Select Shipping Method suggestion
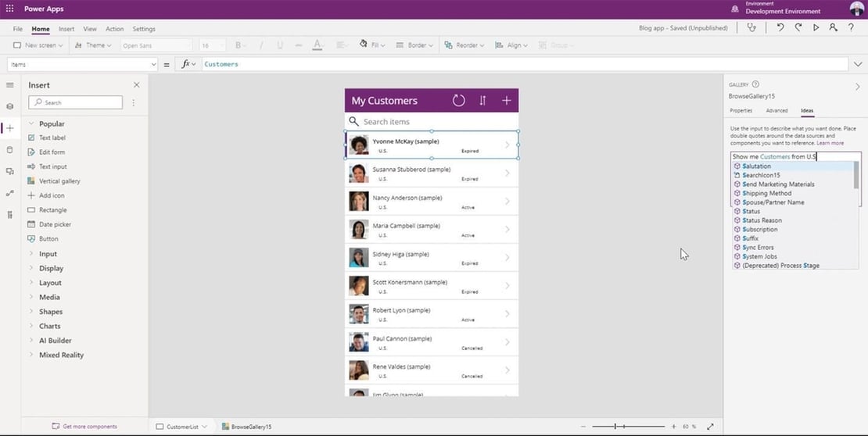This screenshot has width=868, height=436. (793, 193)
